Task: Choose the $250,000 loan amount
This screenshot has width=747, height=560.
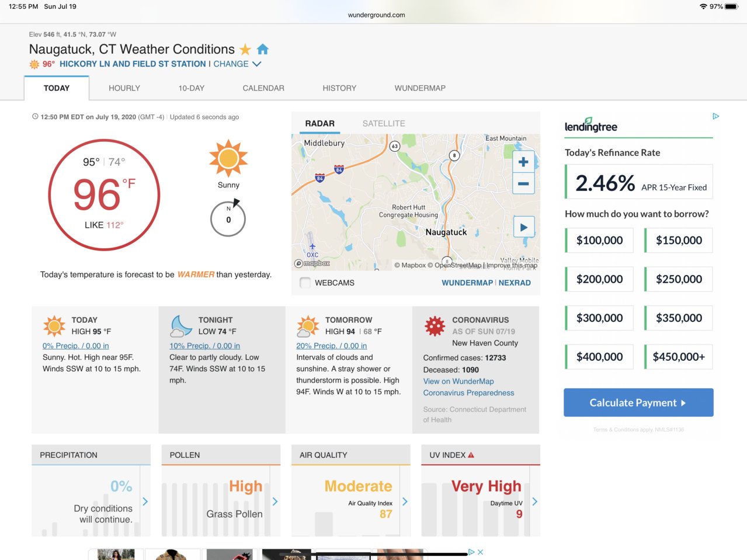Action: [x=679, y=279]
